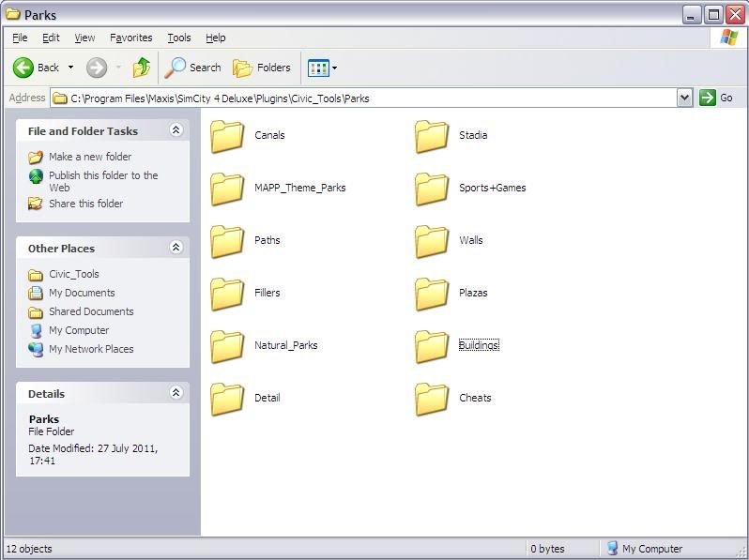Select the Natural_Parks folder icon

click(227, 346)
